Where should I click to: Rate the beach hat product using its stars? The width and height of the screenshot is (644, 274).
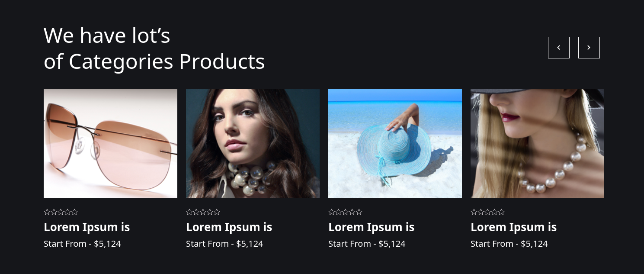(346, 212)
